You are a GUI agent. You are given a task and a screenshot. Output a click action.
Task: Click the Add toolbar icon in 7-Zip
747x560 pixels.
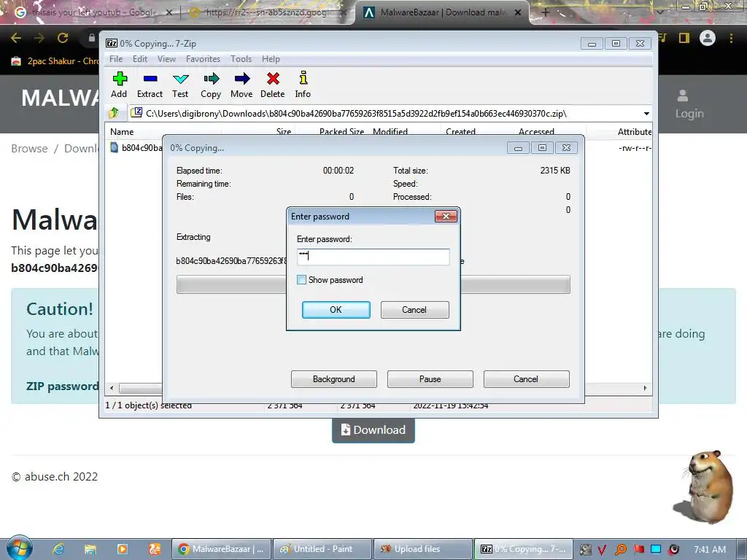119,85
